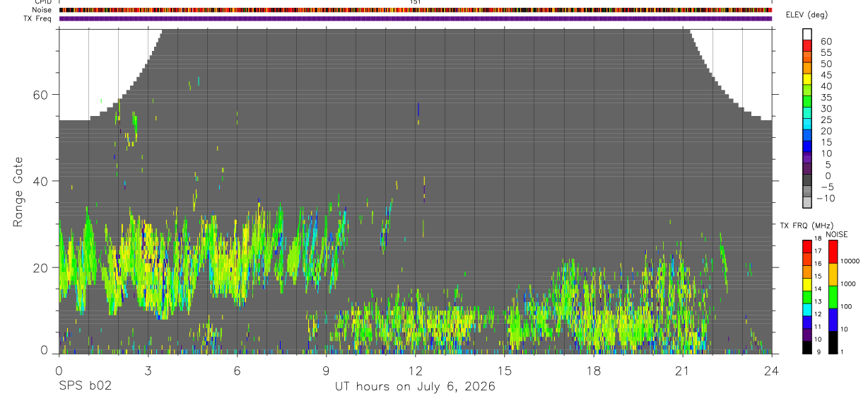Click the red top segment of NOISE scale
This screenshot has width=868, height=401.
tap(833, 252)
